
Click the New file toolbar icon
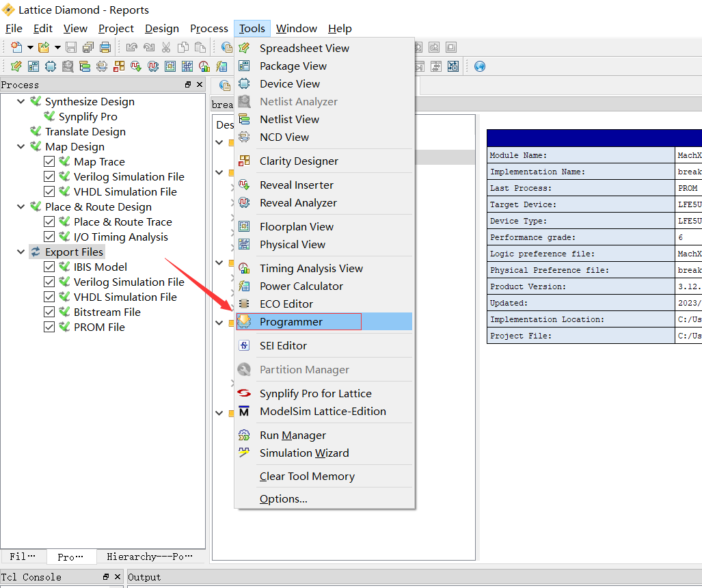coord(16,47)
